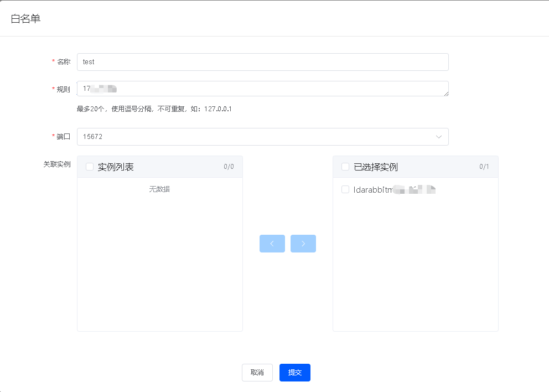Image resolution: width=549 pixels, height=392 pixels.
Task: Click the 无数据 empty state area
Action: 160,189
